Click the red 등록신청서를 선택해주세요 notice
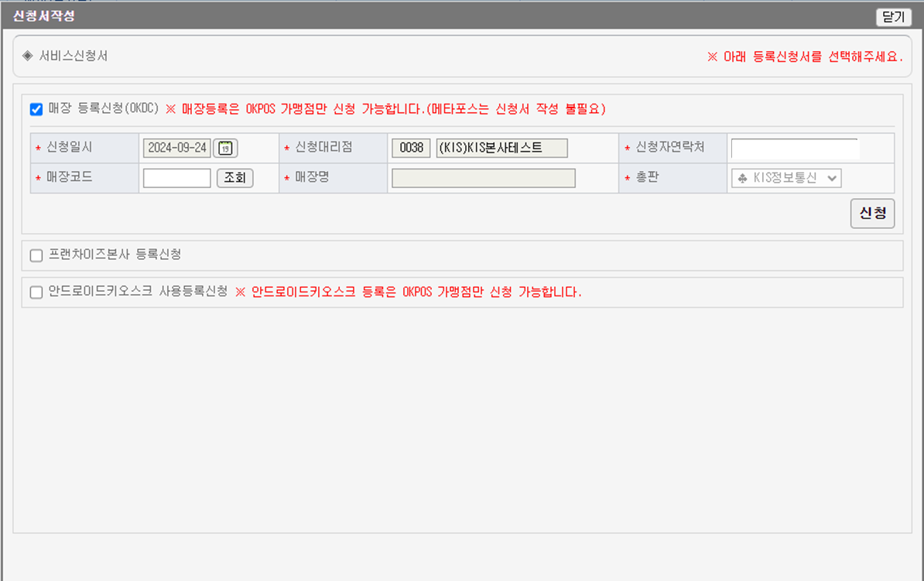Screen dimensions: 924x581 pyautogui.click(x=805, y=57)
